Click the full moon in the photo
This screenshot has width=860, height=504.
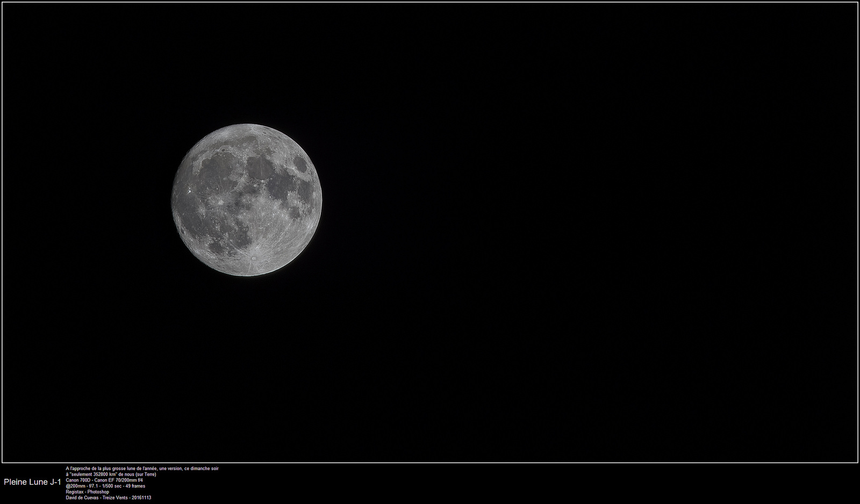pyautogui.click(x=247, y=200)
